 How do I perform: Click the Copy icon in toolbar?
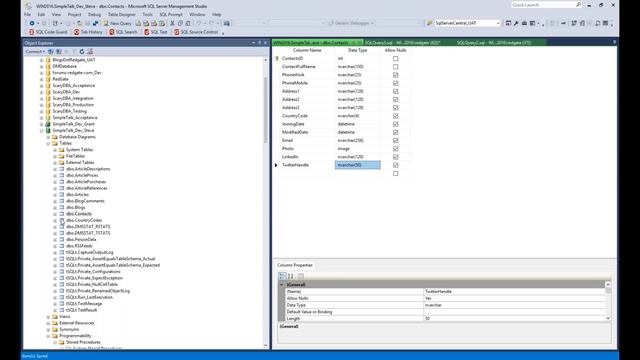point(180,23)
